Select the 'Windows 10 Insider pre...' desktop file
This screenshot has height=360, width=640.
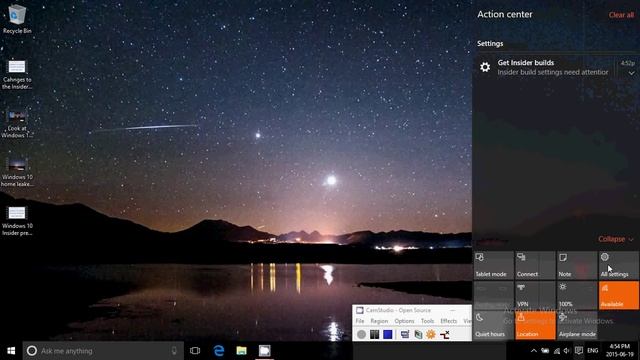(17, 221)
